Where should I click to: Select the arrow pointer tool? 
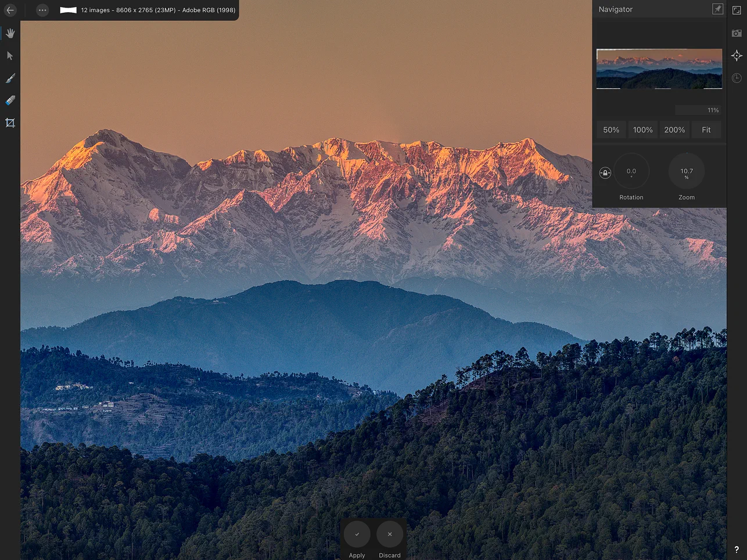(x=10, y=56)
